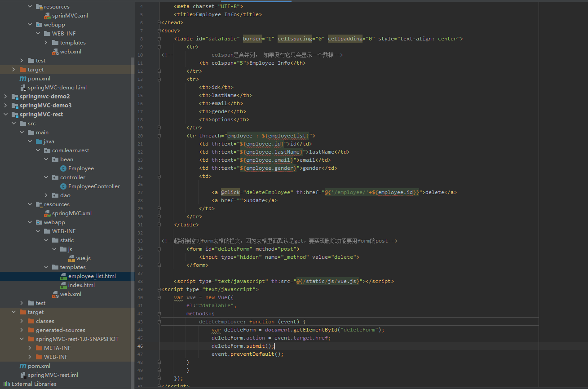Click the bean package folder icon
Image resolution: width=588 pixels, height=389 pixels.
pos(55,159)
